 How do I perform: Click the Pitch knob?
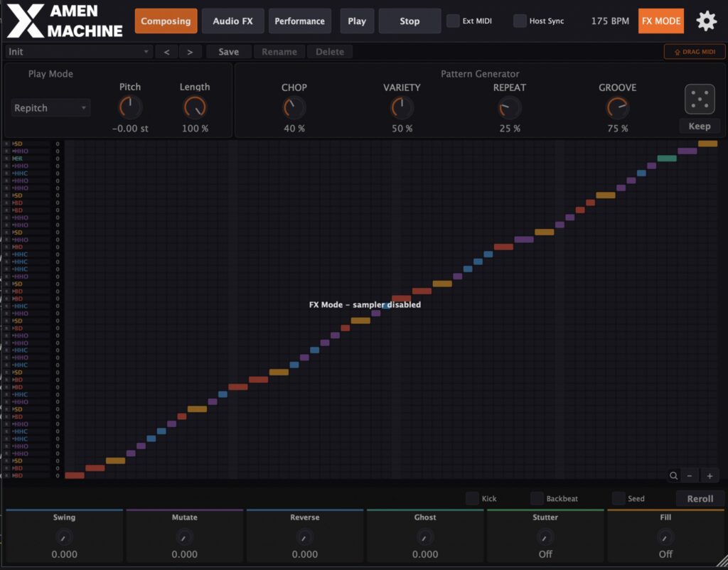[x=130, y=108]
